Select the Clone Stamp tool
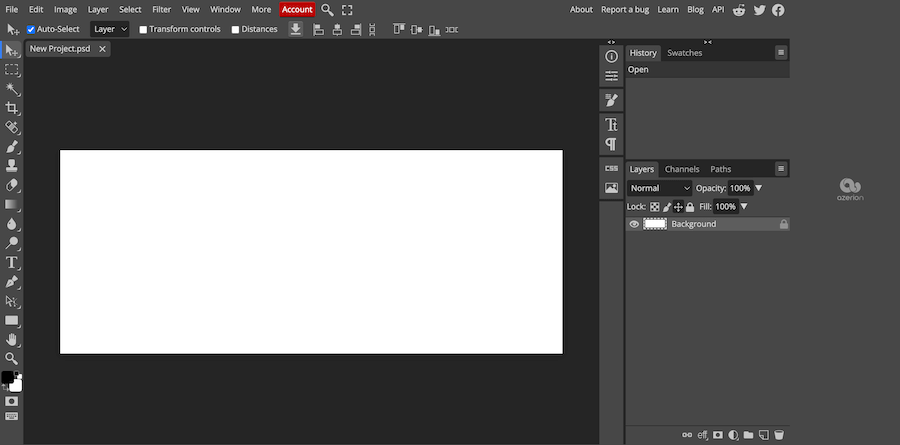900x445 pixels. click(x=11, y=166)
